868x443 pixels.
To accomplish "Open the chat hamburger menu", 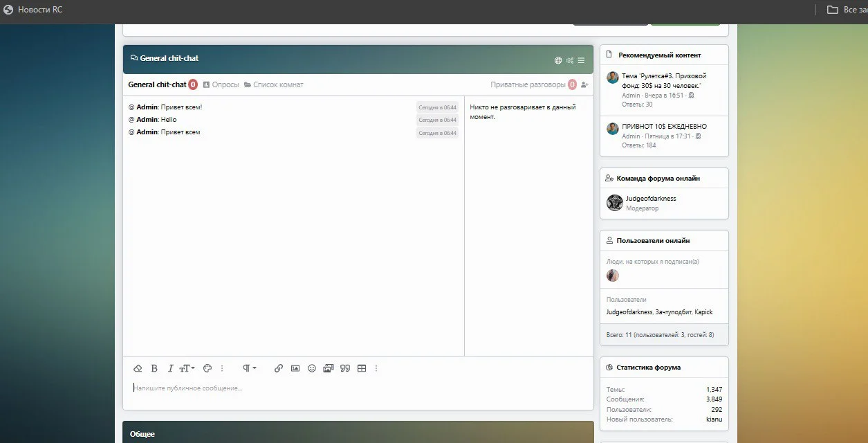I will pyautogui.click(x=582, y=60).
